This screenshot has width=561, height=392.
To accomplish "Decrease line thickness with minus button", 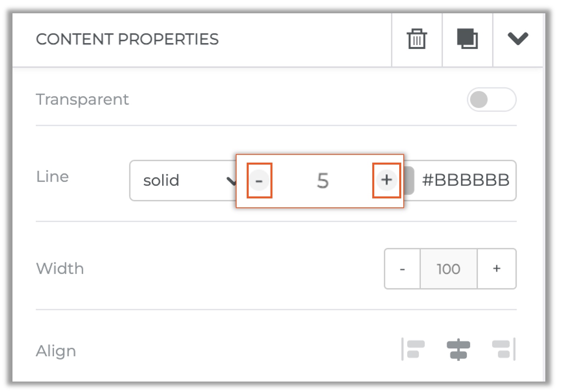I will coord(259,180).
